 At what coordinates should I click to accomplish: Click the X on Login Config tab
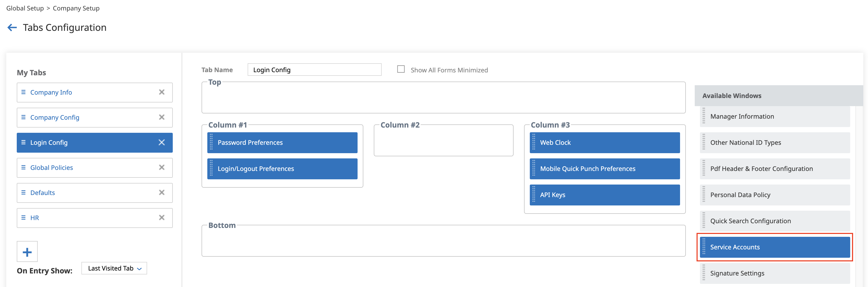pos(162,143)
